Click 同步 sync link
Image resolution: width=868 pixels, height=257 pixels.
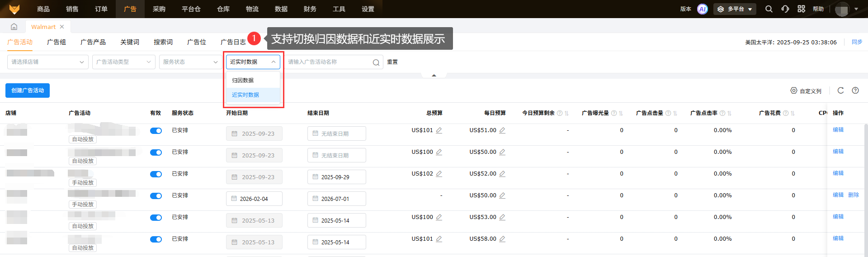pos(857,42)
